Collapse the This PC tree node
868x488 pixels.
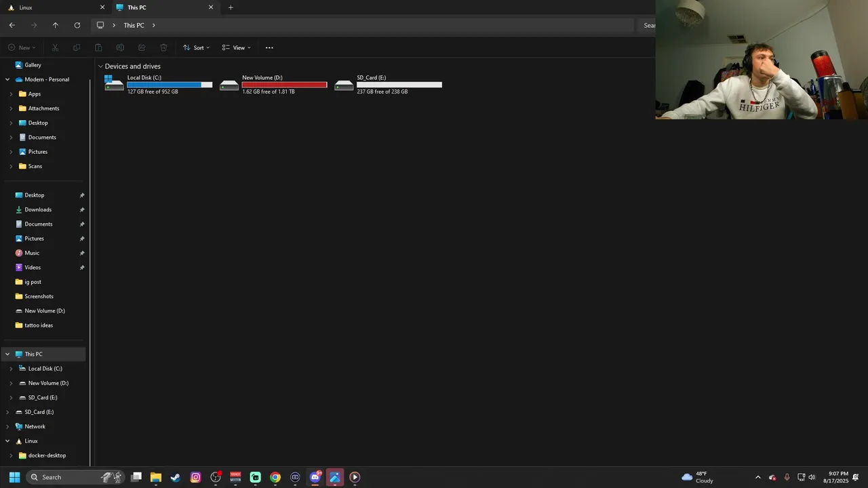click(x=7, y=354)
